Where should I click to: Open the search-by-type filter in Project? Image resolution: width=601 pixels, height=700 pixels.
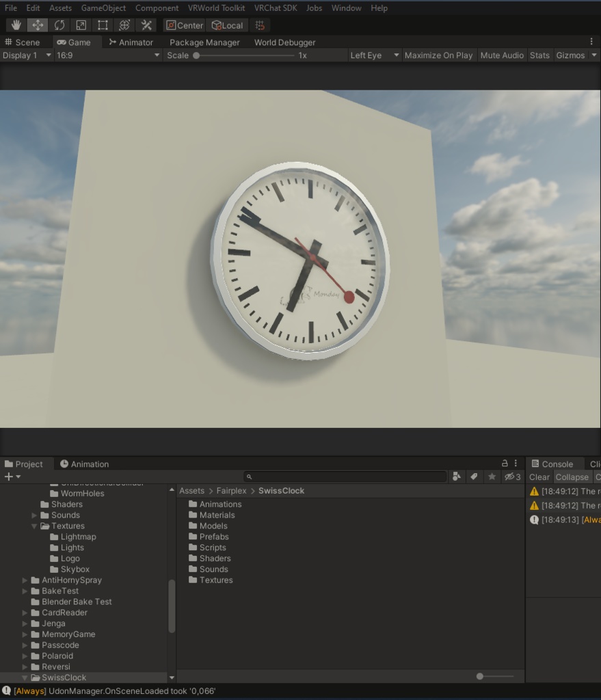point(456,476)
